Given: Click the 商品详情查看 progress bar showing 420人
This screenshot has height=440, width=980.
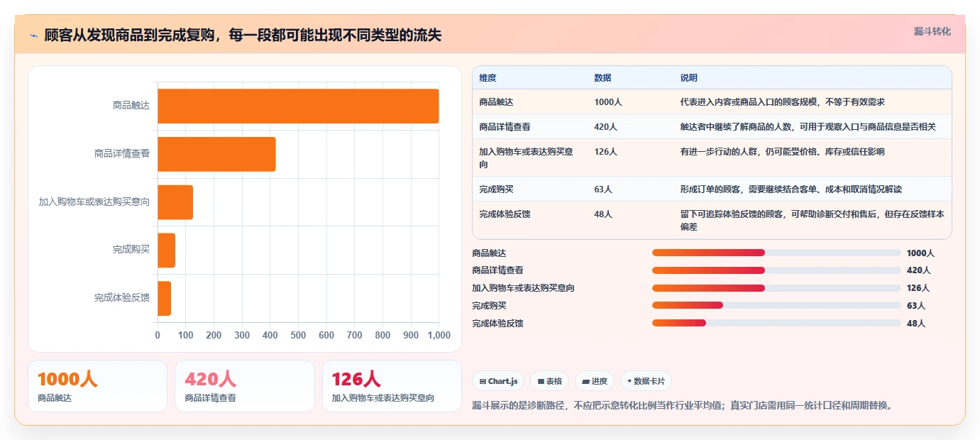Looking at the screenshot, I should pos(776,270).
